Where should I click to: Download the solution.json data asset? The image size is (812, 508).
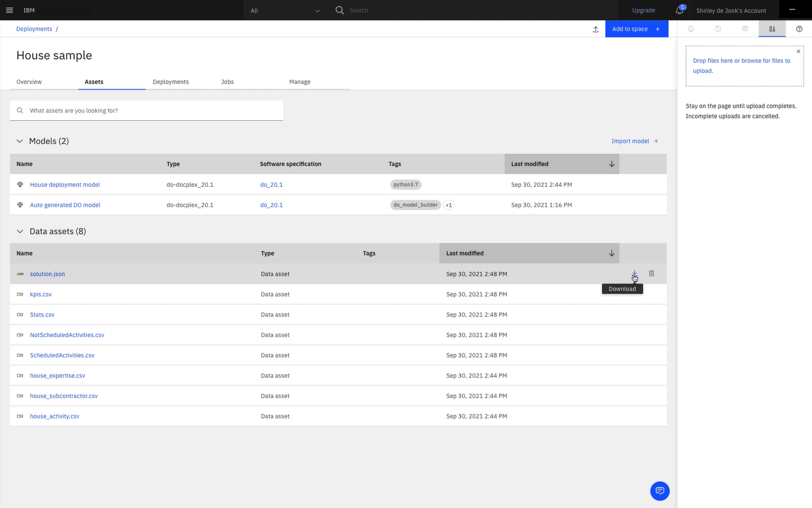point(634,273)
